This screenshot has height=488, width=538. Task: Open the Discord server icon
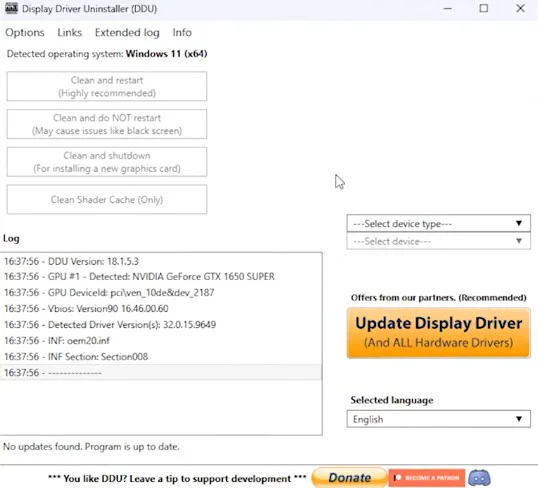[479, 477]
